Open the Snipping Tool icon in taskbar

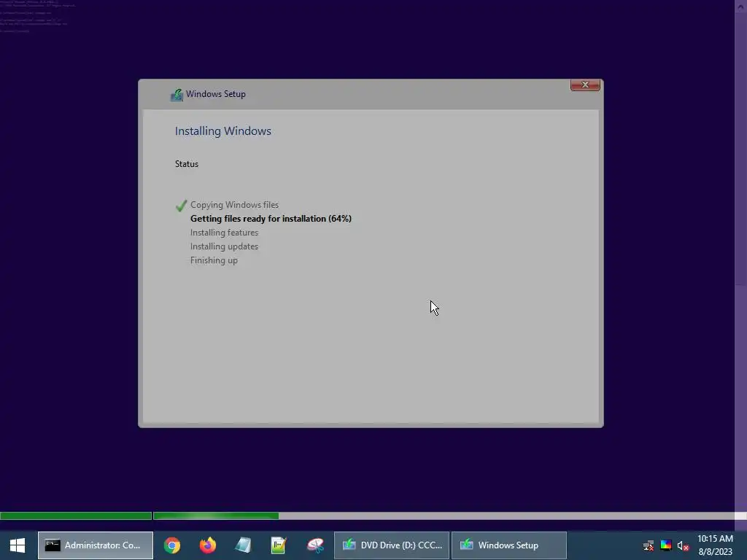315,545
